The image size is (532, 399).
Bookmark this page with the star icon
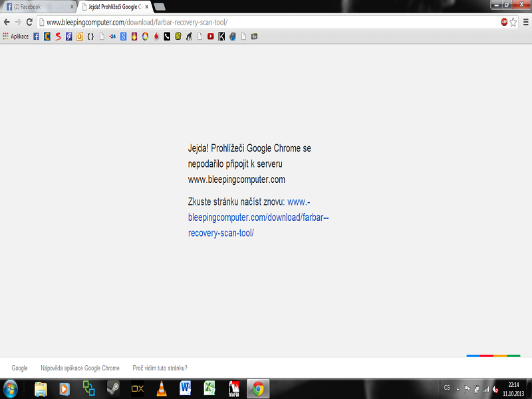pyautogui.click(x=513, y=22)
